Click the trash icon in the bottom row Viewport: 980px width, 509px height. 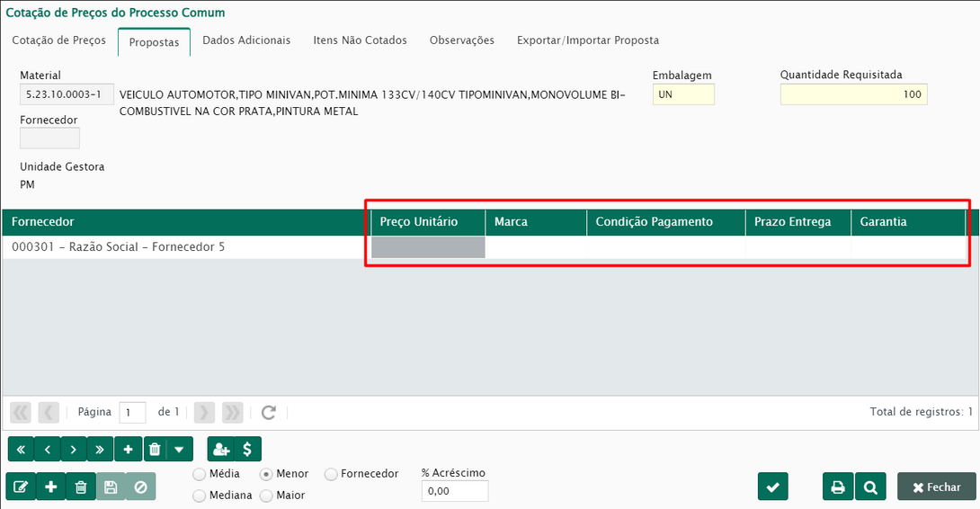(x=81, y=487)
